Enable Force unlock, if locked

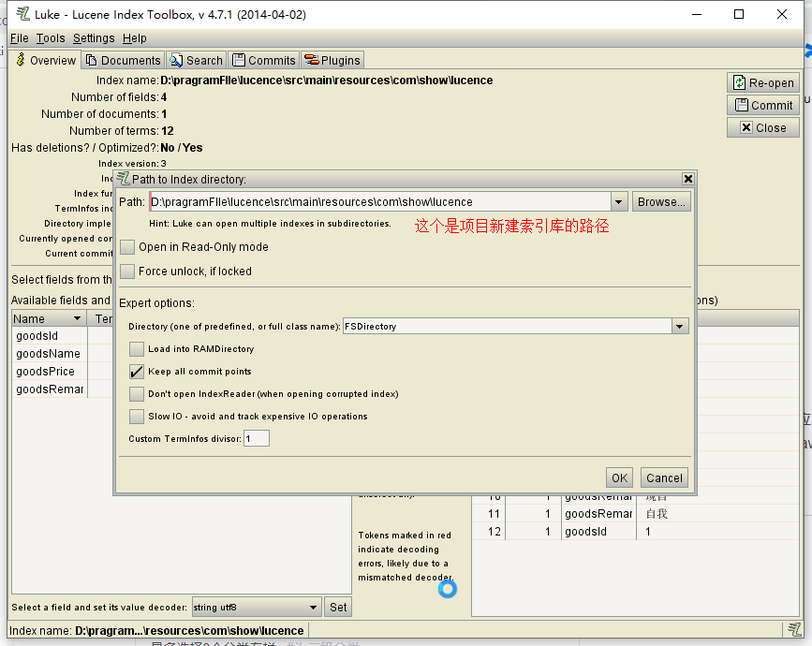click(x=127, y=272)
